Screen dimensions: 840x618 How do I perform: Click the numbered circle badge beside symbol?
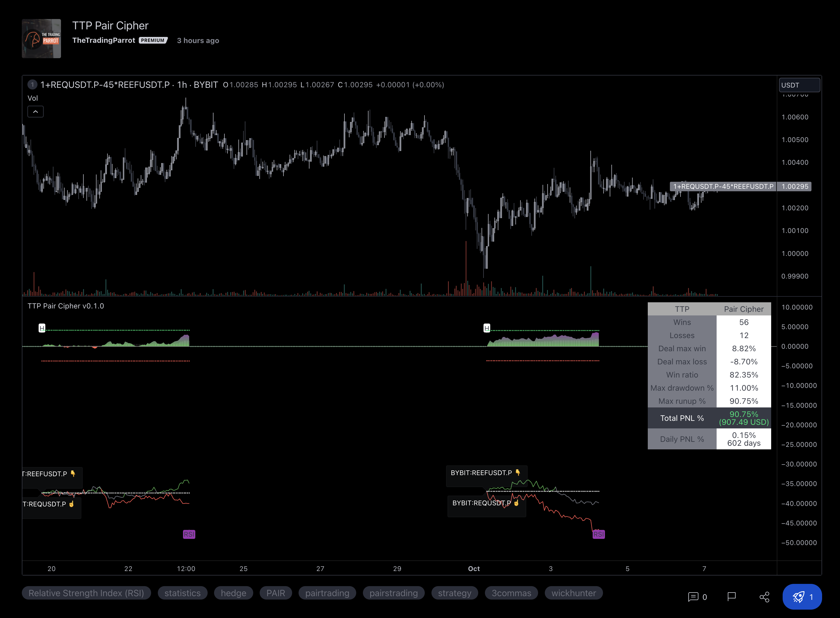tap(32, 84)
